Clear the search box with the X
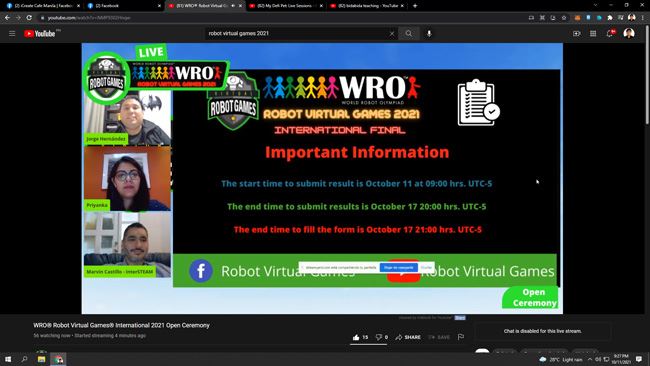Screen dimensions: 650x366 [392, 34]
